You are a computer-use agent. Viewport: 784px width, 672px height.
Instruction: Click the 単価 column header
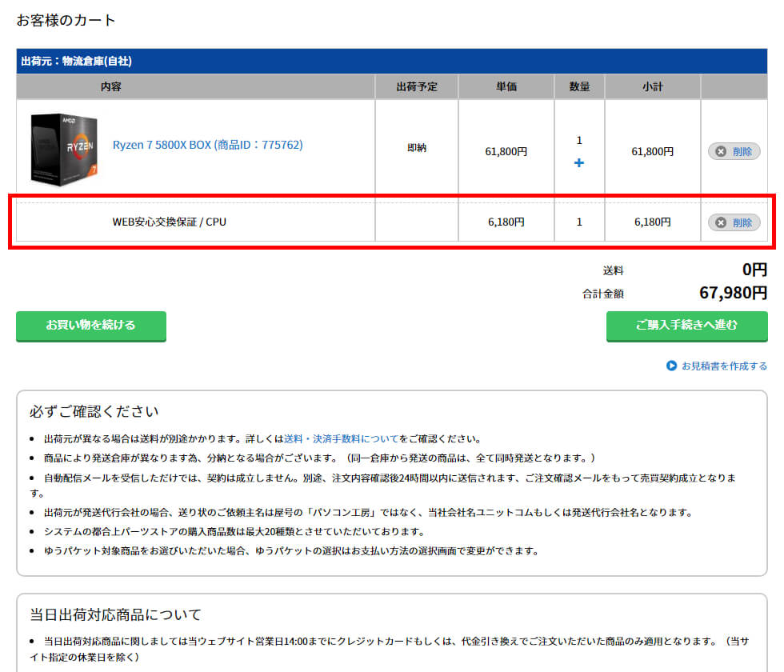click(506, 86)
